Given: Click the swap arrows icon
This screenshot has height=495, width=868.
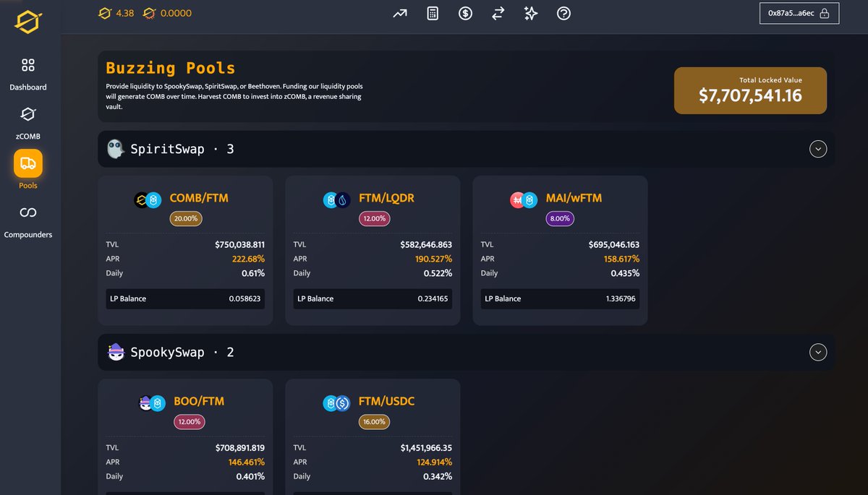Looking at the screenshot, I should tap(498, 14).
